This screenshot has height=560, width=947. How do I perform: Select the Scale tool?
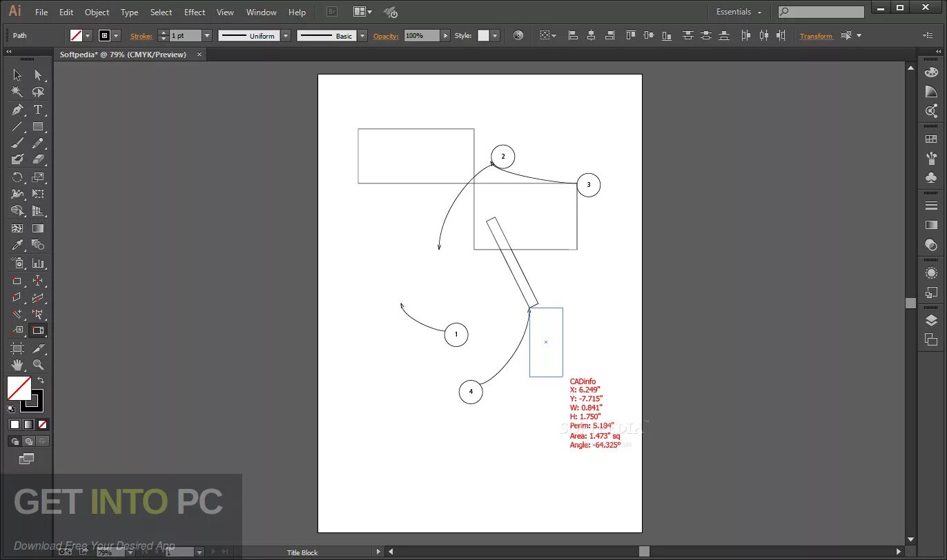coord(38,177)
